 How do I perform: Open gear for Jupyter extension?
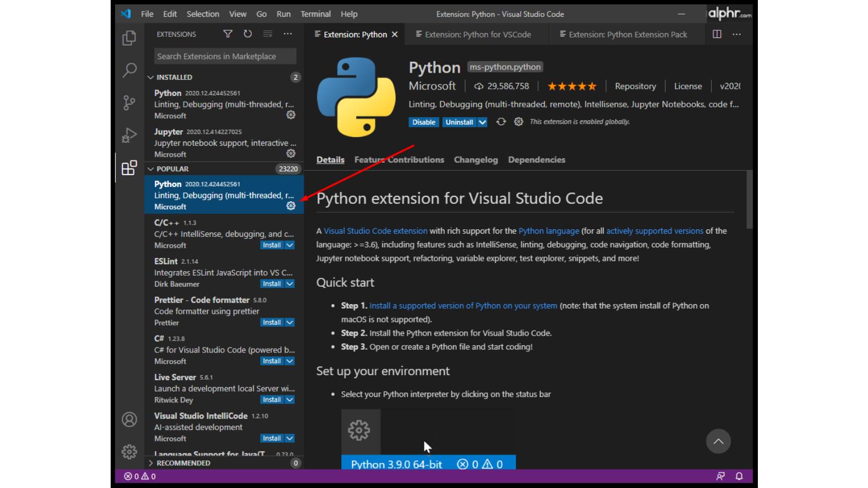coord(291,153)
